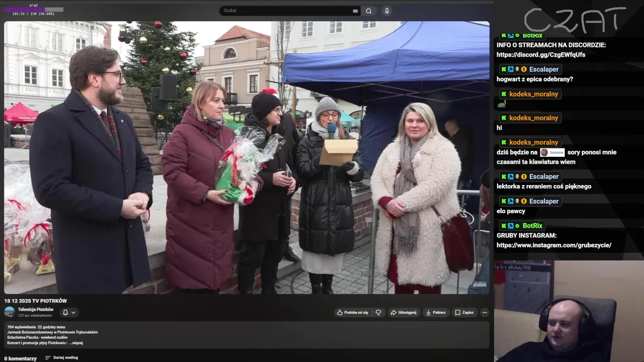Click kodeks_moralny's name above the 'hi' message
The width and height of the screenshot is (644, 362).
[533, 118]
